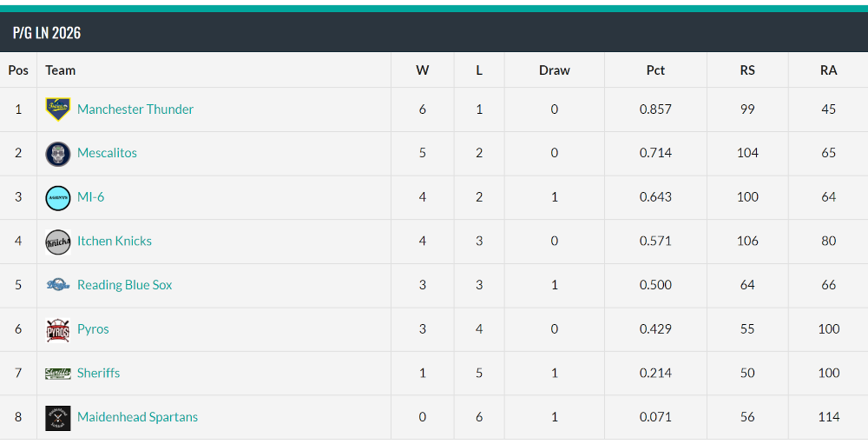Click the Sheriffs green logo
The width and height of the screenshot is (868, 444).
57,373
